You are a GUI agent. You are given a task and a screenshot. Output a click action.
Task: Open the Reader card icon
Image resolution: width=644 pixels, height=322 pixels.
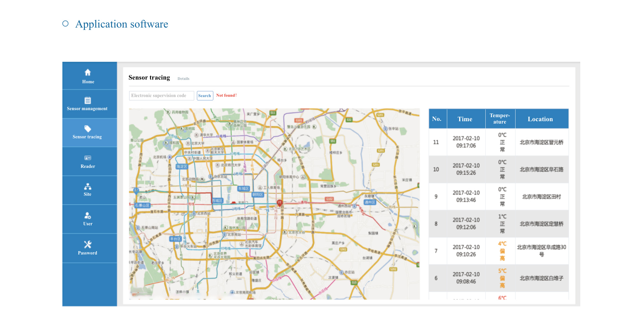coord(88,158)
